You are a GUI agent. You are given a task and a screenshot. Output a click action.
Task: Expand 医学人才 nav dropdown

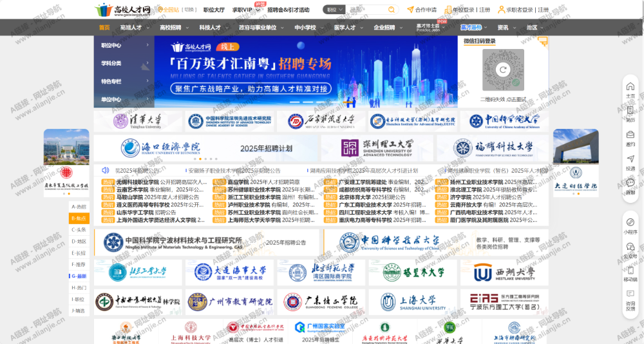(x=361, y=28)
